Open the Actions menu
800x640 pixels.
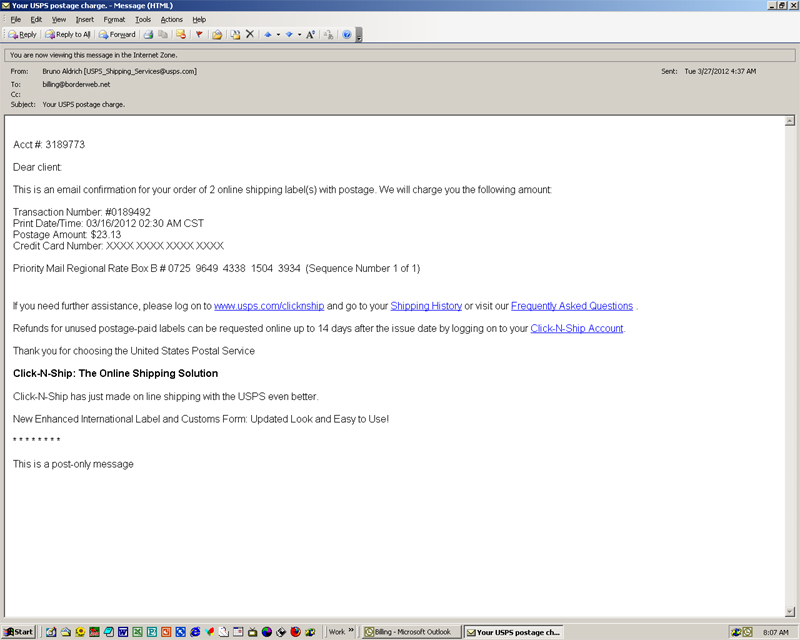(x=172, y=19)
